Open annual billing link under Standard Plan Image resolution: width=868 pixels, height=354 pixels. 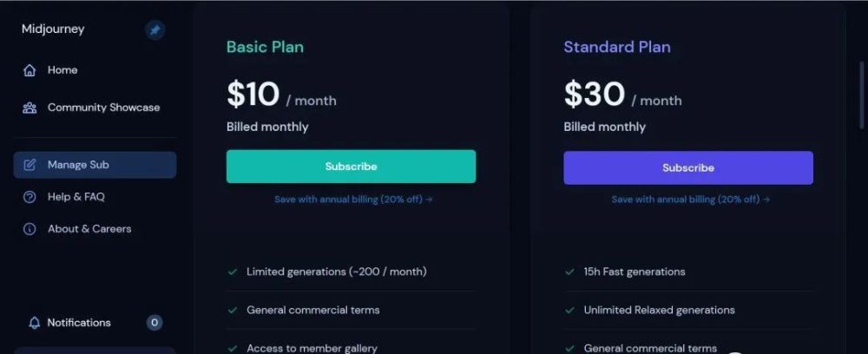[690, 200]
